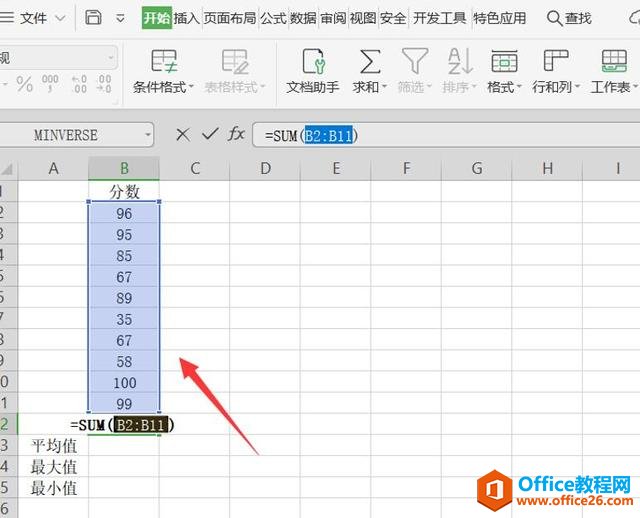Click the 工作表 icon
Image resolution: width=640 pixels, height=518 pixels.
pyautogui.click(x=614, y=61)
